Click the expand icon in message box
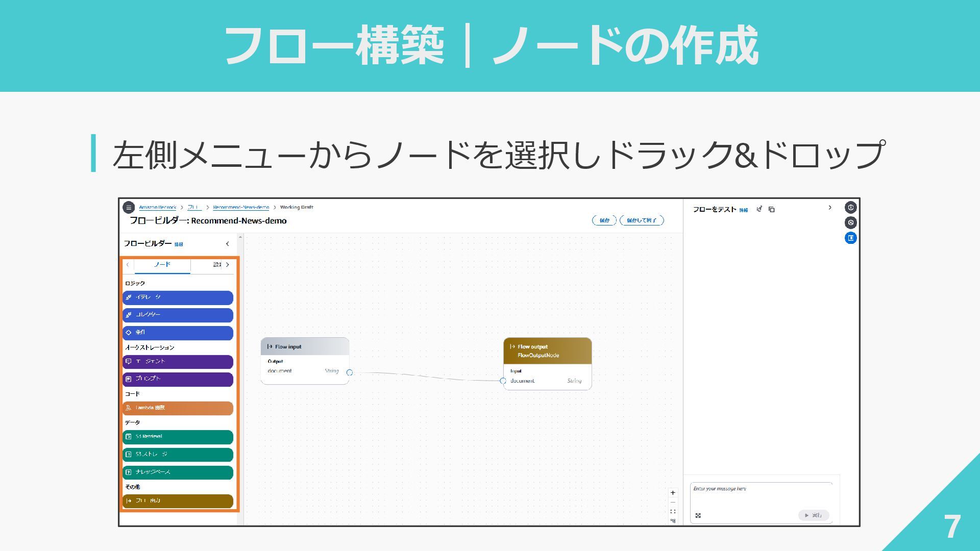This screenshot has height=551, width=980. click(x=698, y=515)
